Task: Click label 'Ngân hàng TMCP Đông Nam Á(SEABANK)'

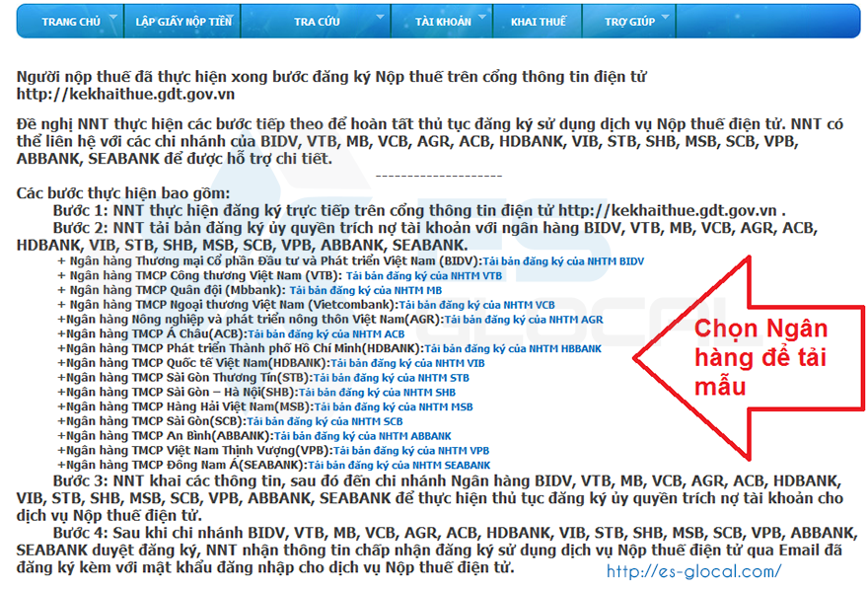Action: 186,465
